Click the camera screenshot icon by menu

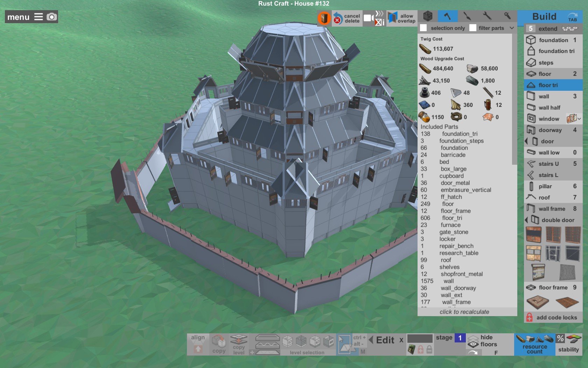tap(52, 17)
